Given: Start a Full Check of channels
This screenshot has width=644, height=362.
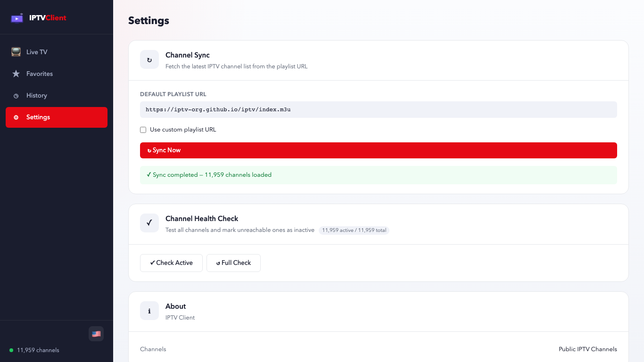Looking at the screenshot, I should point(233,263).
